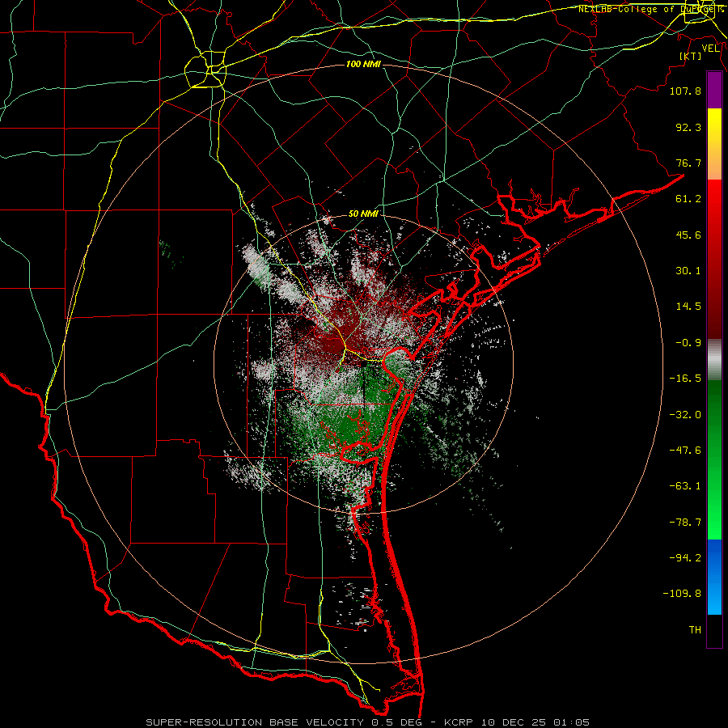Click the 30.1 legend value
Viewport: 728px width, 728px height.
(688, 271)
